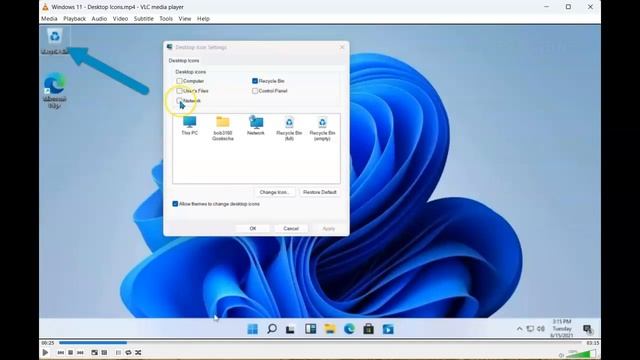640x360 pixels.
Task: Open Microsoft Store from the taskbar
Action: point(369,329)
